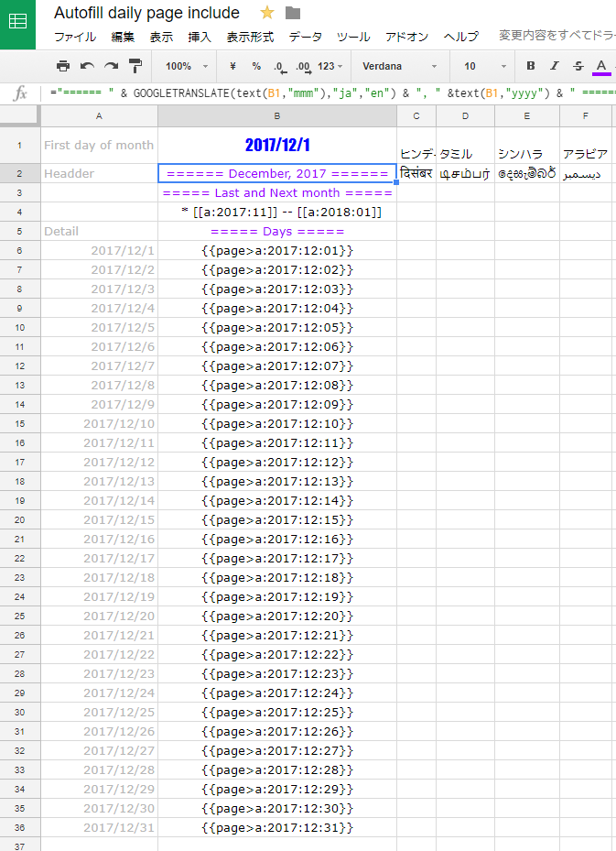Open the zoom 100% dropdown
Viewport: 616px width, 851px height.
[x=187, y=66]
